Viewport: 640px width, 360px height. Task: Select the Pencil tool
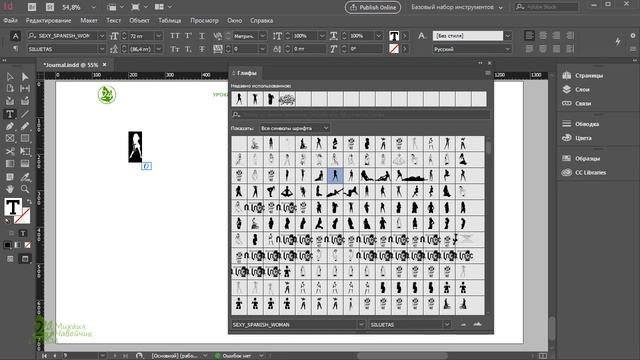[25, 126]
